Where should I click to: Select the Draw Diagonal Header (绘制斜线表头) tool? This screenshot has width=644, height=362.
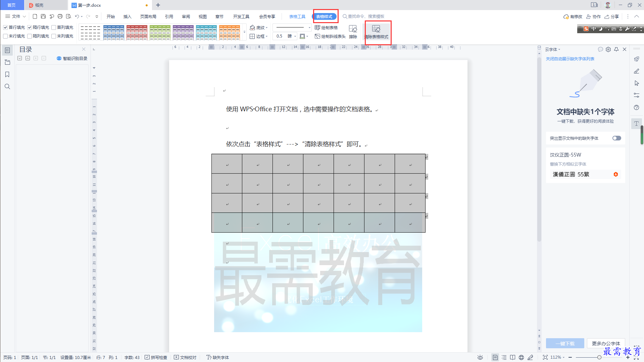coord(330,36)
